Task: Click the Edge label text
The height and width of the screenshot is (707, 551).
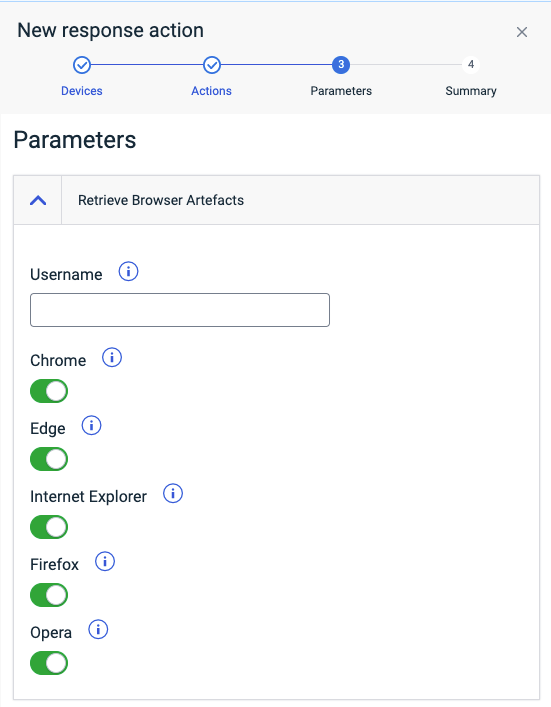Action: tap(48, 429)
